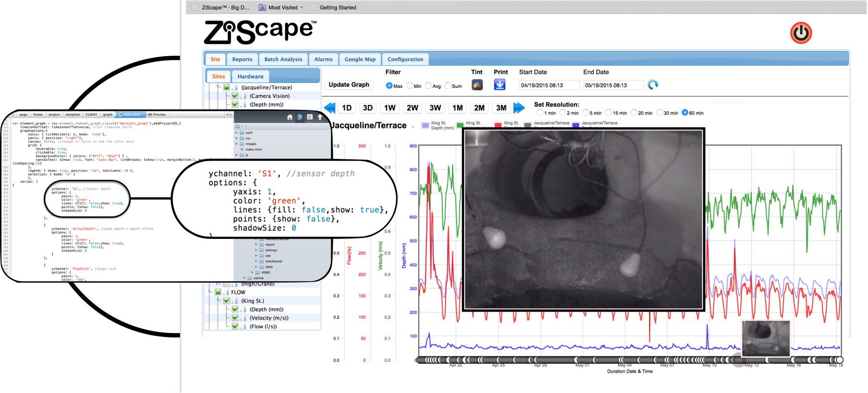
Task: Set the time range to 2W
Action: point(412,107)
